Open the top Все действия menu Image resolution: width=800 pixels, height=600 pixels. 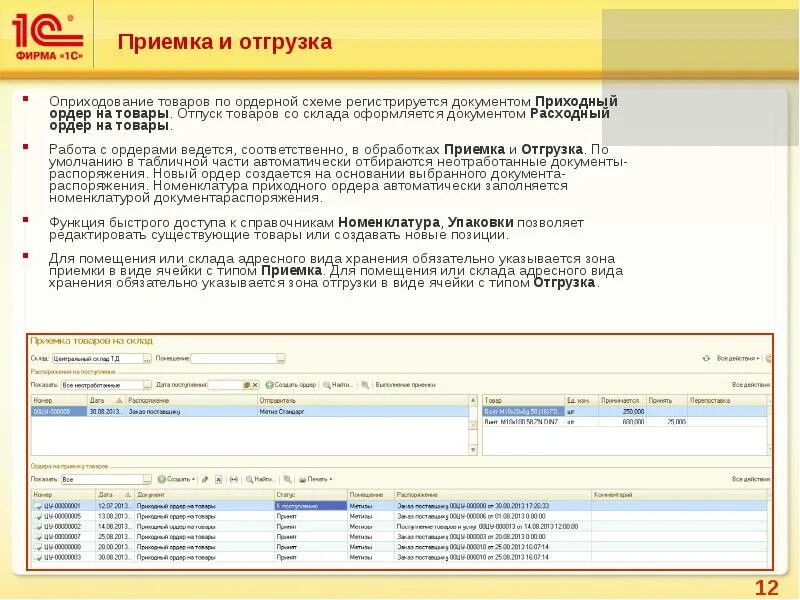[x=738, y=359]
